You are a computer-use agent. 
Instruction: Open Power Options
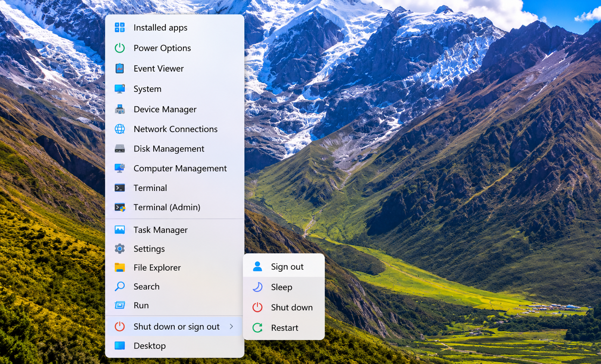coord(175,48)
